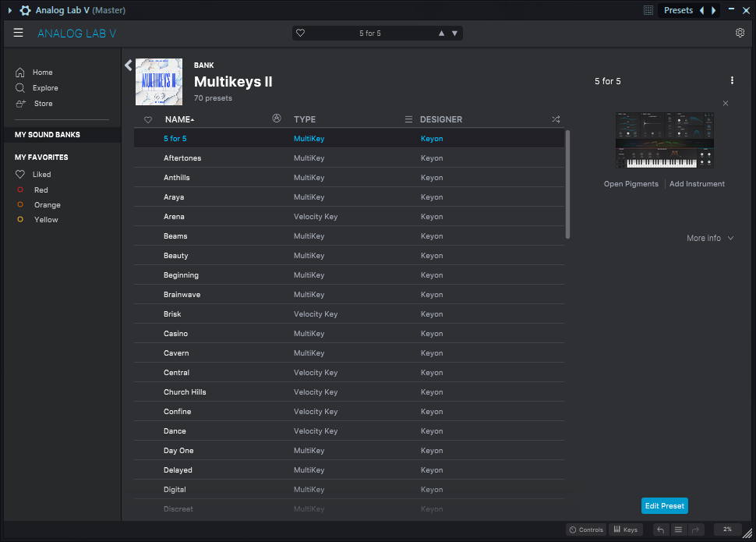The image size is (756, 542).
Task: Select the Anthills preset
Action: coord(349,178)
